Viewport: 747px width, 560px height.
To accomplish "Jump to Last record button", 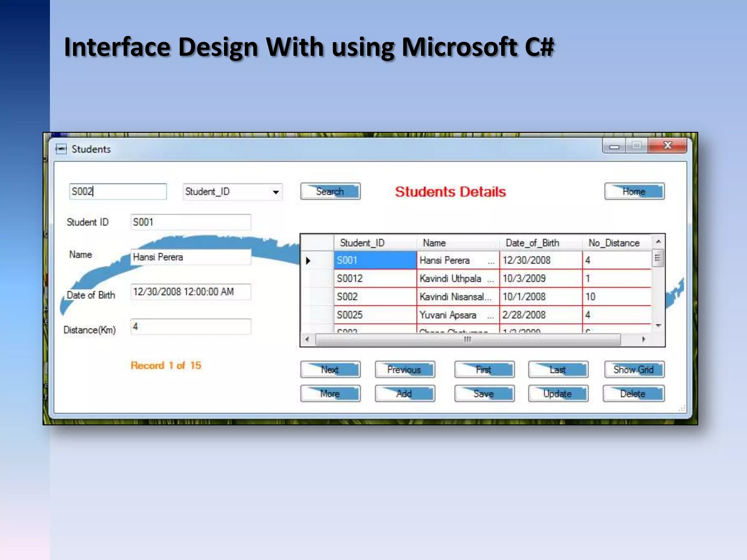I will coord(558,369).
